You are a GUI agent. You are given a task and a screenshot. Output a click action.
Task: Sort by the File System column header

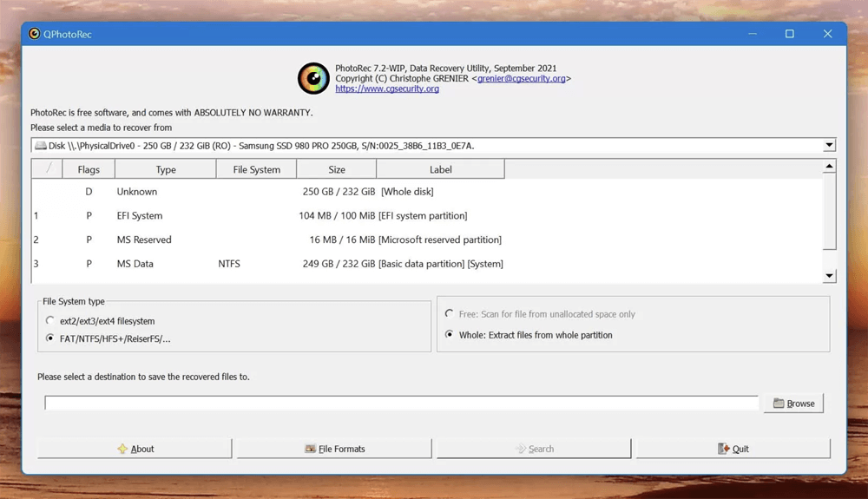256,169
